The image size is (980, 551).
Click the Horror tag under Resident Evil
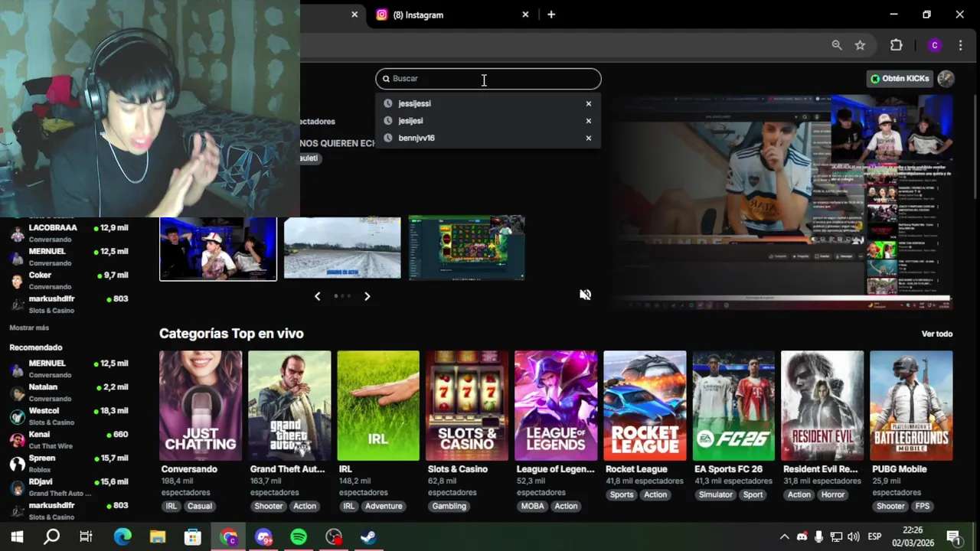[x=833, y=494]
